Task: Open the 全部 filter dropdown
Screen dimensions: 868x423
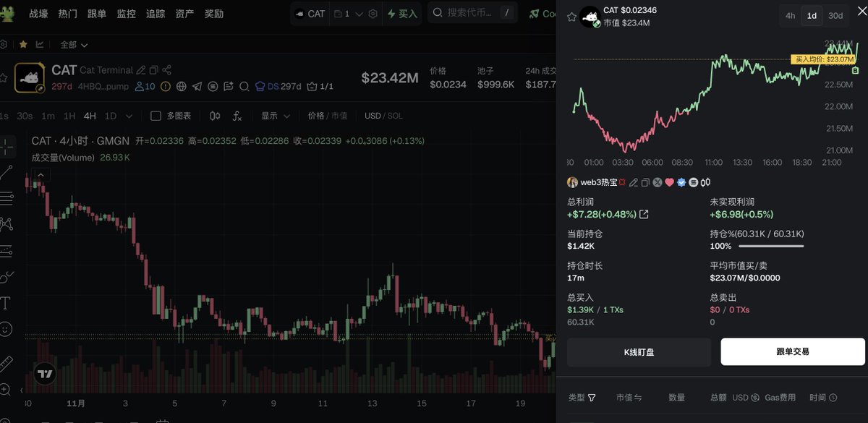Action: [74, 45]
